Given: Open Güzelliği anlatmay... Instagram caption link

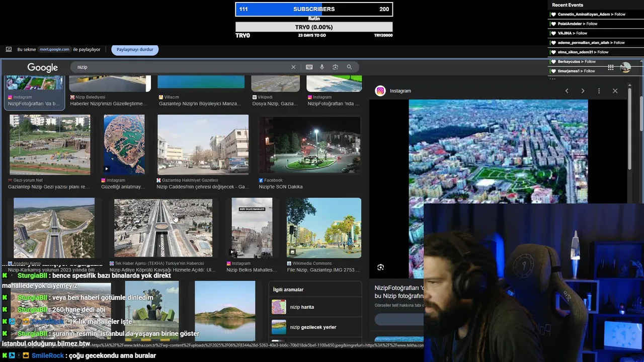Looking at the screenshot, I should point(123,187).
